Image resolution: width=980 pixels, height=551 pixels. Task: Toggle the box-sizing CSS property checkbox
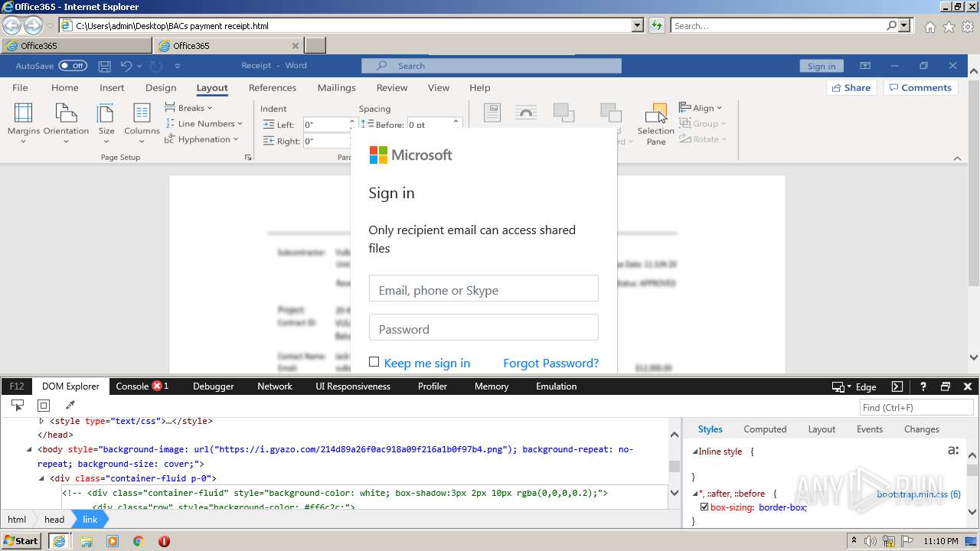tap(704, 507)
